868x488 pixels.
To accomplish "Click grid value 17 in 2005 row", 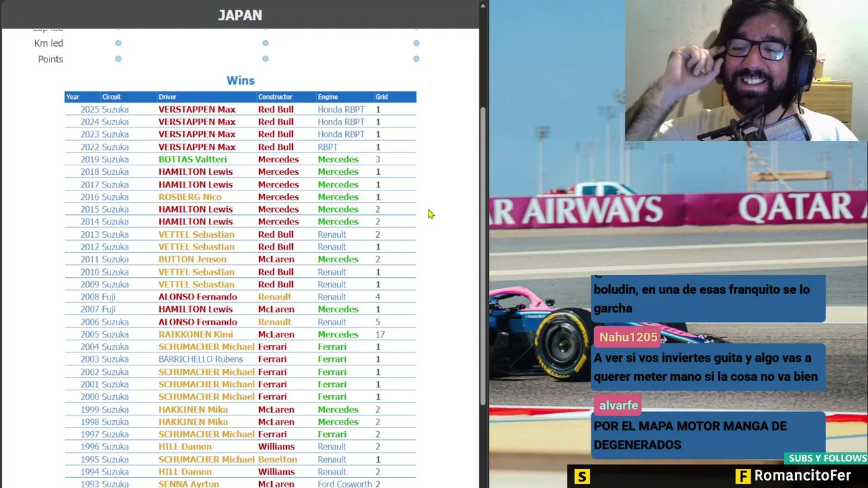I will pyautogui.click(x=380, y=334).
